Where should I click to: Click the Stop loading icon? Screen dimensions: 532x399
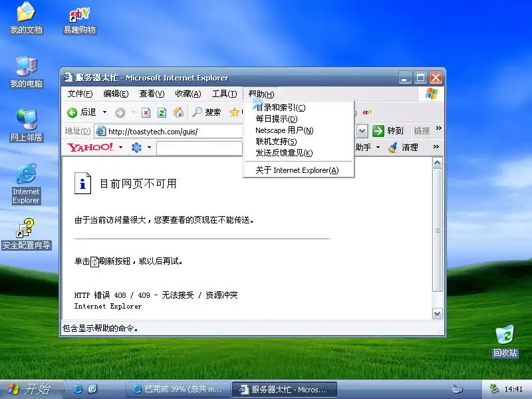[x=146, y=112]
